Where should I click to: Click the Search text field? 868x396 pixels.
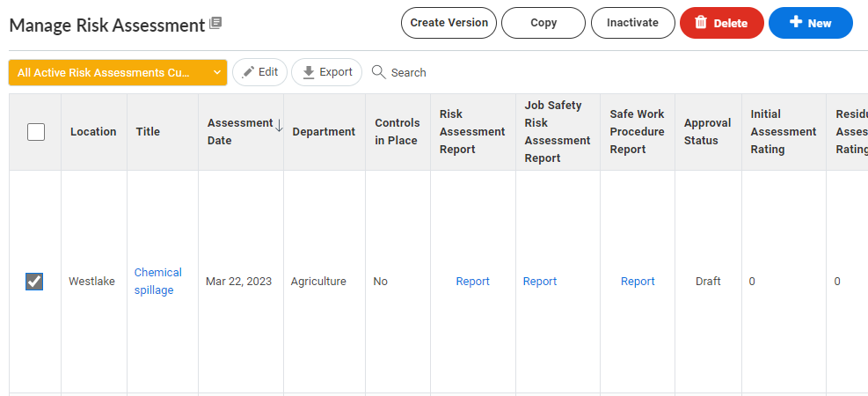(409, 72)
